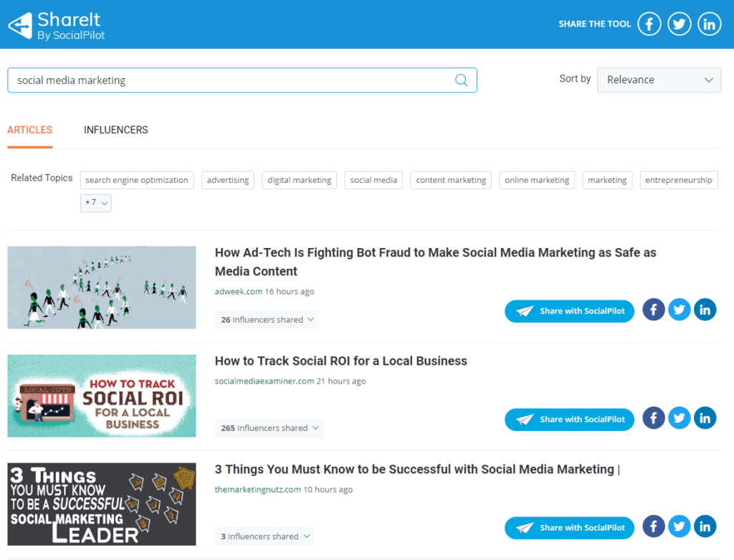
Task: Expand the 265 Influencers shared list
Action: click(x=270, y=428)
